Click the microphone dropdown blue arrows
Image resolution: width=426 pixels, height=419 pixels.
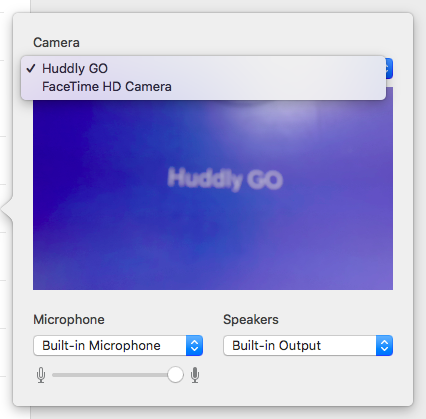click(x=195, y=345)
